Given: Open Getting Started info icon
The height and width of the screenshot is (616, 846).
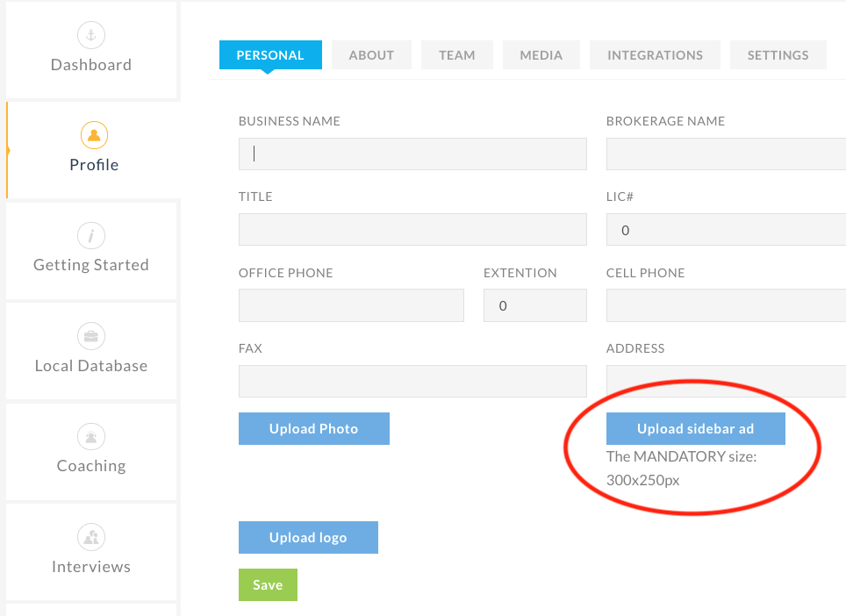Looking at the screenshot, I should click(x=91, y=236).
